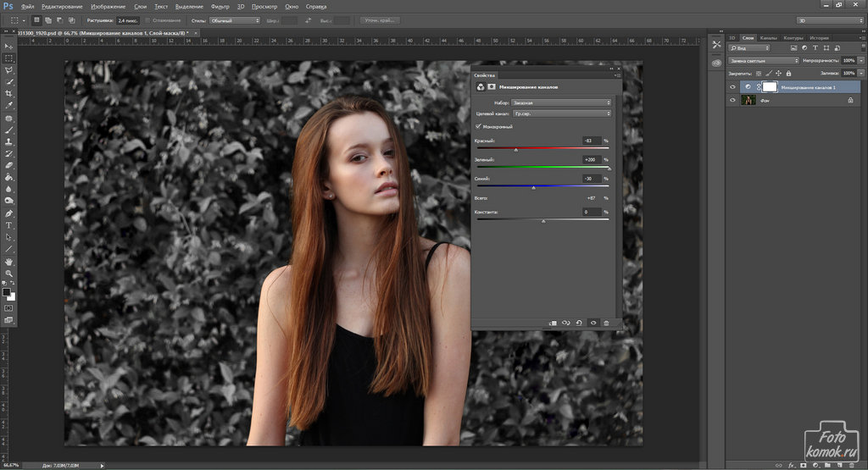Open the tool preset picker arrow
Image resolution: width=868 pixels, height=470 pixels.
[24, 20]
